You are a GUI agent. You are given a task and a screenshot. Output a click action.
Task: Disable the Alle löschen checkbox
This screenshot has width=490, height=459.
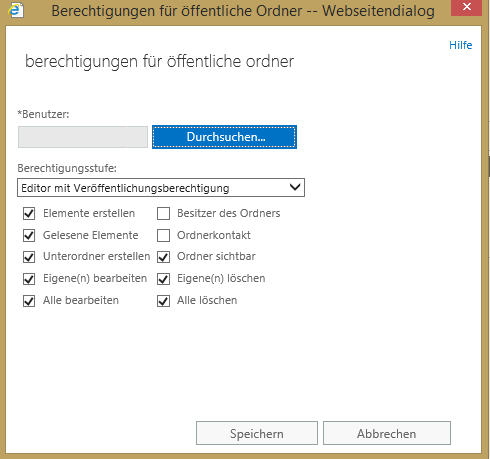pos(163,301)
